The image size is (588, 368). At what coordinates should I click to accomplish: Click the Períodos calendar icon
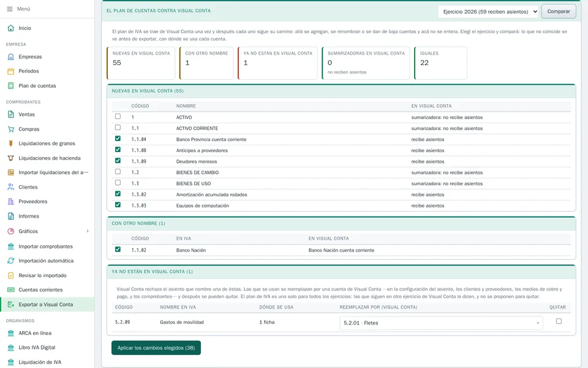click(11, 71)
